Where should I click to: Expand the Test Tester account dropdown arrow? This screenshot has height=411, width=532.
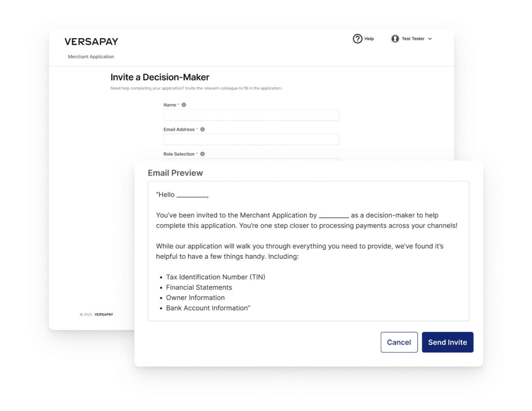[430, 39]
